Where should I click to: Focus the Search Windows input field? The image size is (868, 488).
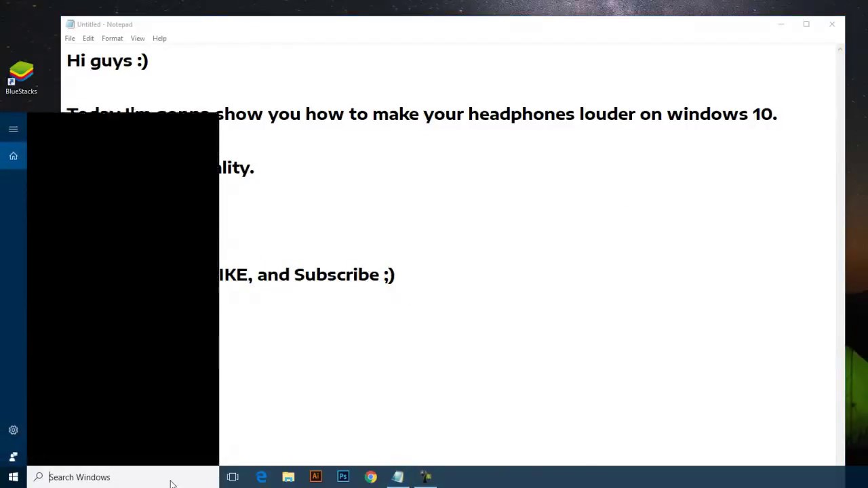tap(123, 477)
